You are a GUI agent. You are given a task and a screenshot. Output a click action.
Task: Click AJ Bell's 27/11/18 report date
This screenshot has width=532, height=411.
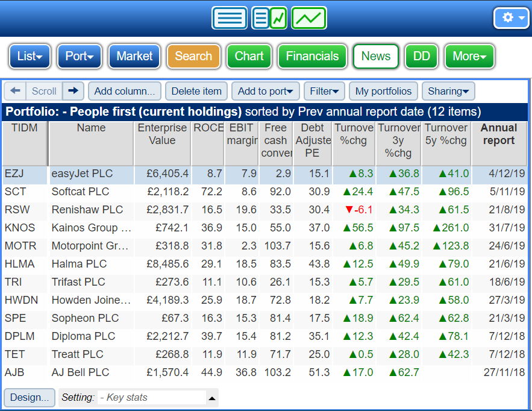coord(504,372)
